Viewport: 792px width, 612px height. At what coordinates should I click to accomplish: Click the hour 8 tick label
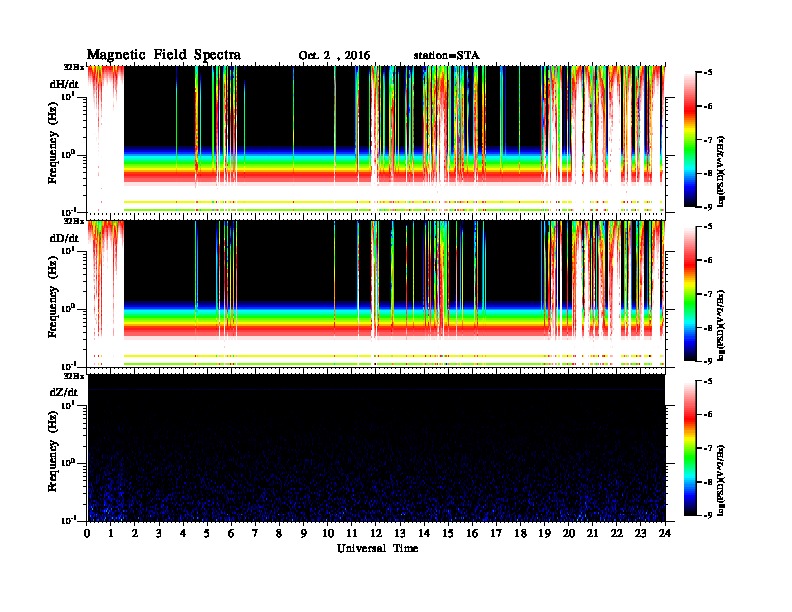coord(279,534)
